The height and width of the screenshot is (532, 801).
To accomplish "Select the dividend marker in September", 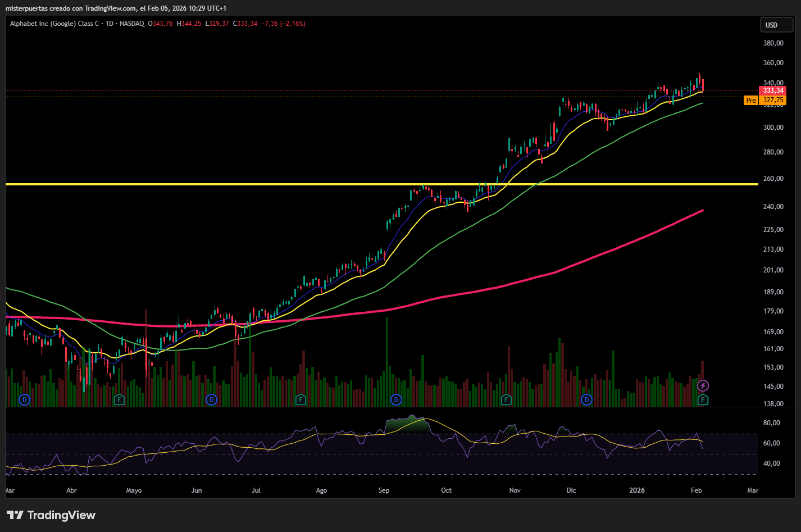I will (397, 400).
